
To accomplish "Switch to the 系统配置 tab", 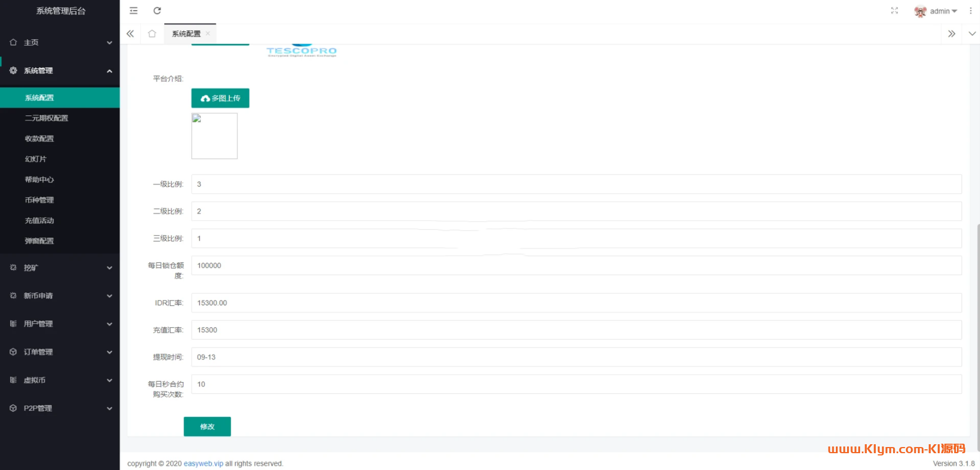I will tap(186, 34).
